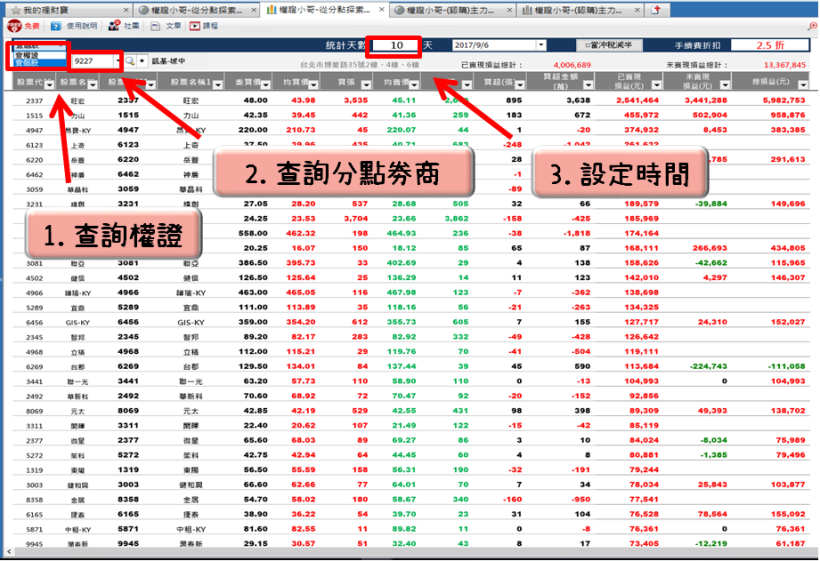Expand the 9227 broker code dropdown

click(118, 61)
